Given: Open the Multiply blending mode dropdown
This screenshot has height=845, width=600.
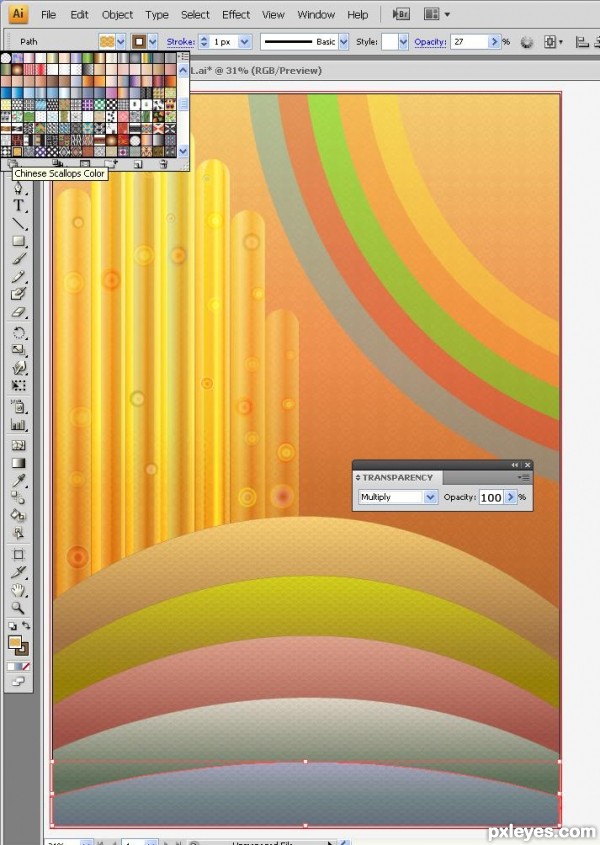Looking at the screenshot, I should (x=430, y=497).
